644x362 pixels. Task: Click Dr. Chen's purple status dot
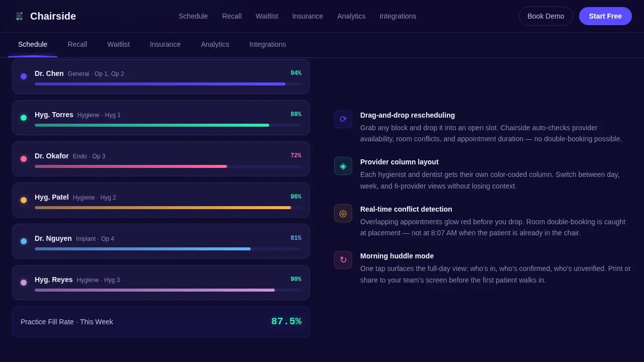point(24,76)
